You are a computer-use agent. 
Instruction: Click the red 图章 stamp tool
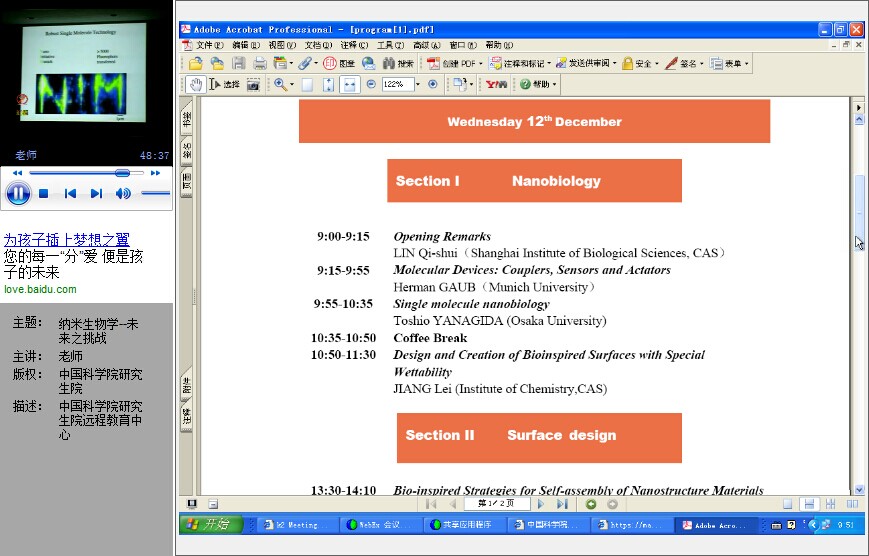(339, 64)
